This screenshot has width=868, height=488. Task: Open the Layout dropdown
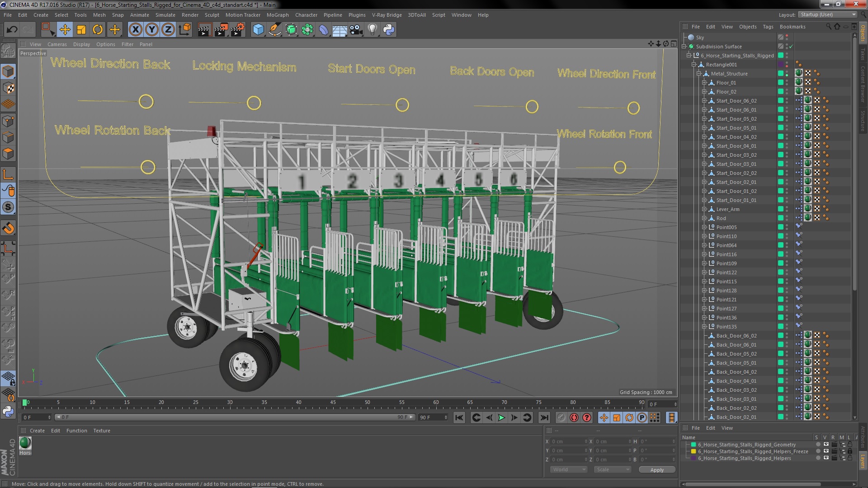tap(827, 14)
